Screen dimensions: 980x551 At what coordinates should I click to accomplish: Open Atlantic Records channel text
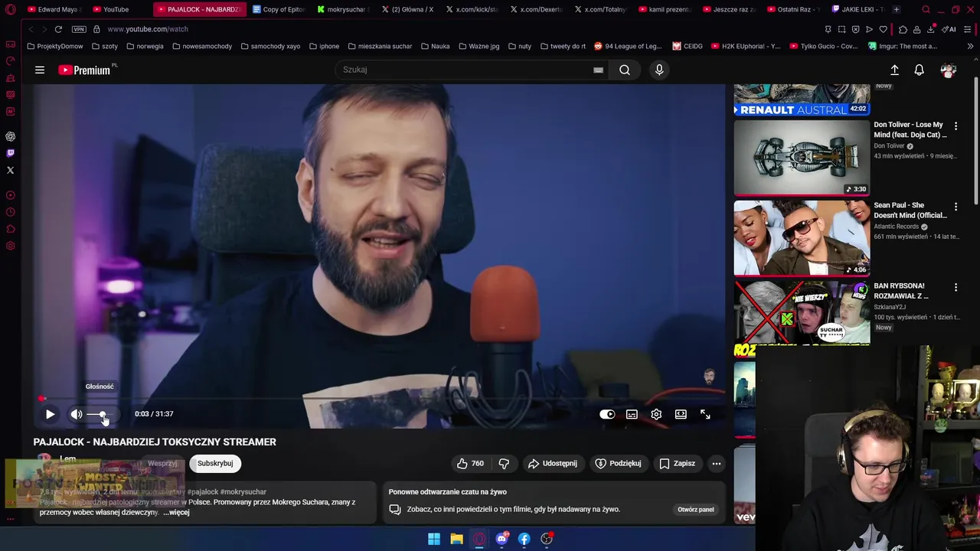click(x=896, y=227)
